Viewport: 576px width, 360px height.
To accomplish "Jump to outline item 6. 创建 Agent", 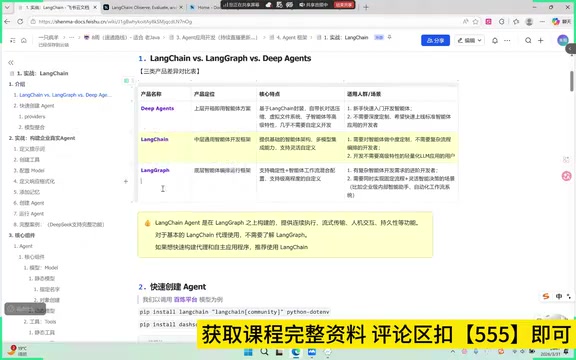I will 29,203.
